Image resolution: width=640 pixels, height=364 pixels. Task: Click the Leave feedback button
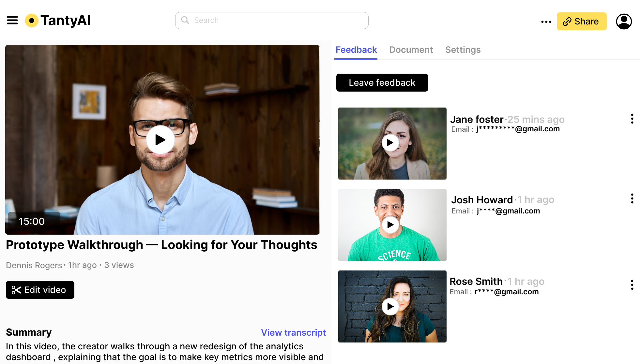tap(382, 83)
